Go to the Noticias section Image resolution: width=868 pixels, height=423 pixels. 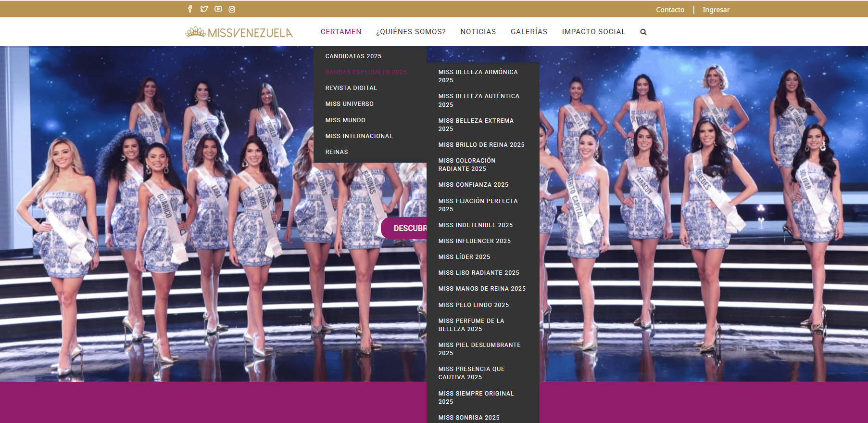pos(478,32)
